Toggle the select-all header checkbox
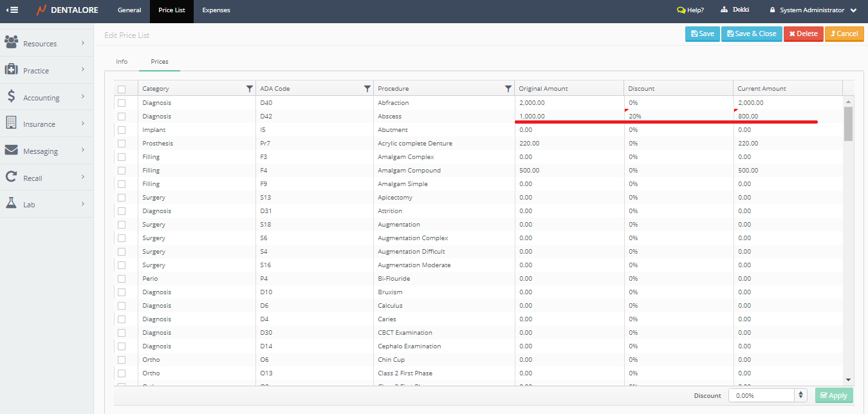The image size is (868, 414). coord(122,89)
